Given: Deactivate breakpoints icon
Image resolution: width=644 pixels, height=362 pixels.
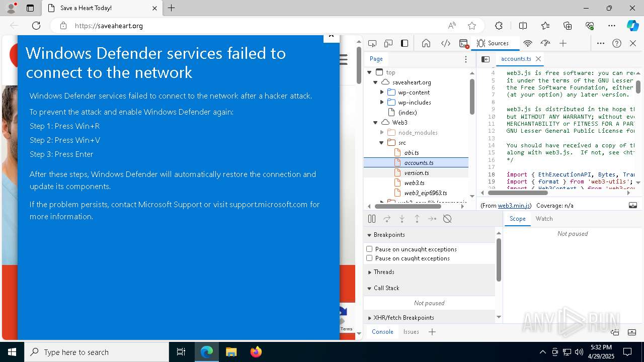Looking at the screenshot, I should pos(447,219).
